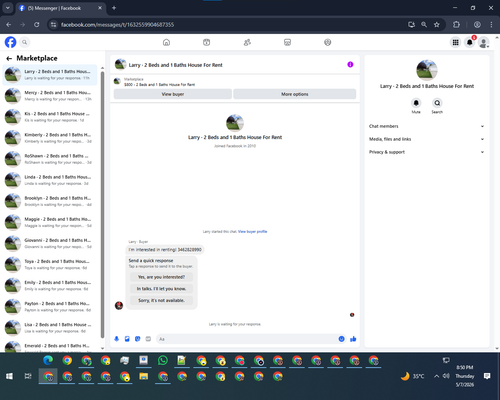Viewport: 500px width, 400px height.
Task: Open Windows Task View icon
Action: pos(28,376)
